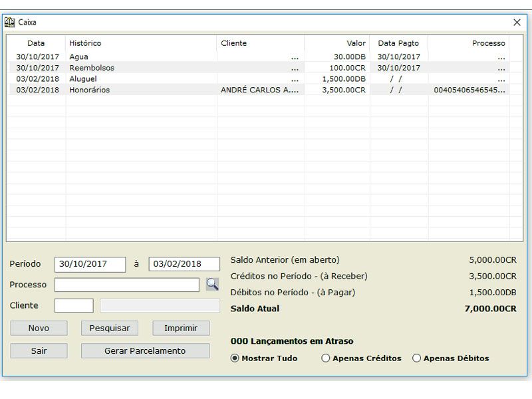The width and height of the screenshot is (532, 399).
Task: Open Gerar Parcelamento
Action: click(x=145, y=350)
